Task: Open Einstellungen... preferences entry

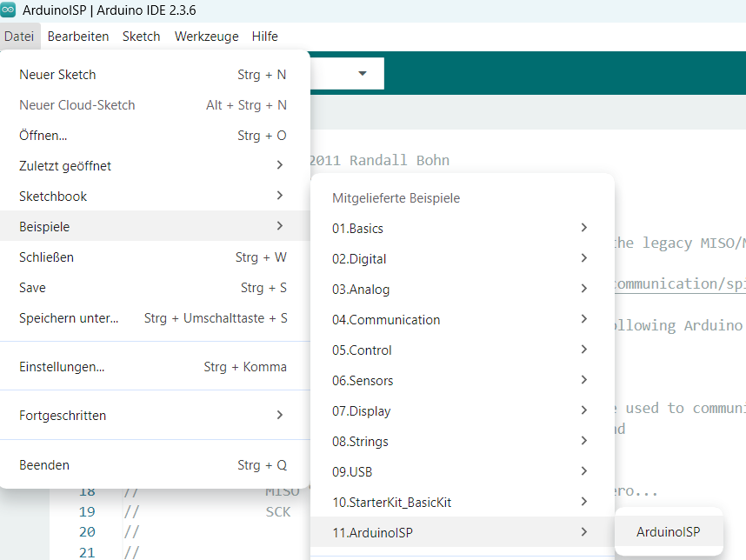Action: click(153, 367)
